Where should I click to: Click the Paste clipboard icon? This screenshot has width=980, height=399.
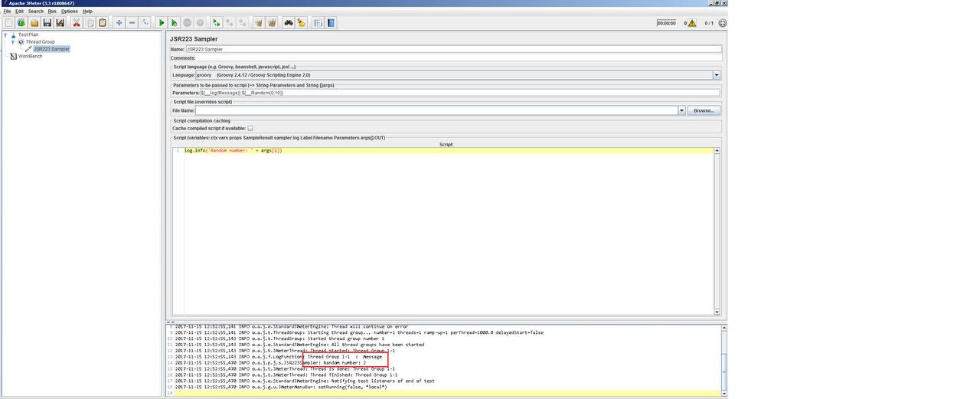coord(103,23)
